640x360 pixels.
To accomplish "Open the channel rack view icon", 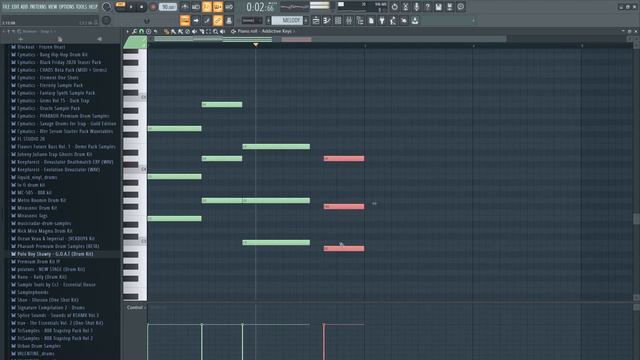I will point(338,20).
